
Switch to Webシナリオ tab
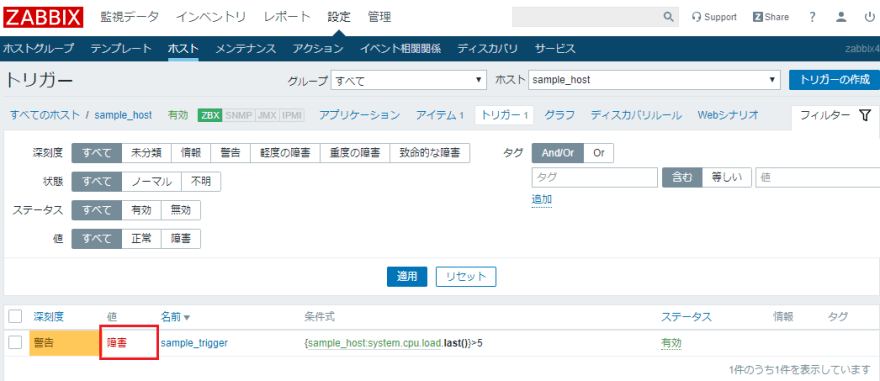pyautogui.click(x=728, y=115)
